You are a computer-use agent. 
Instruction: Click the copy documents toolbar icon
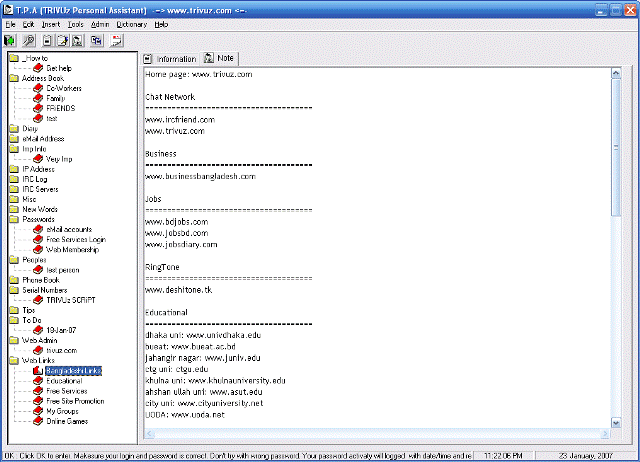(97, 40)
